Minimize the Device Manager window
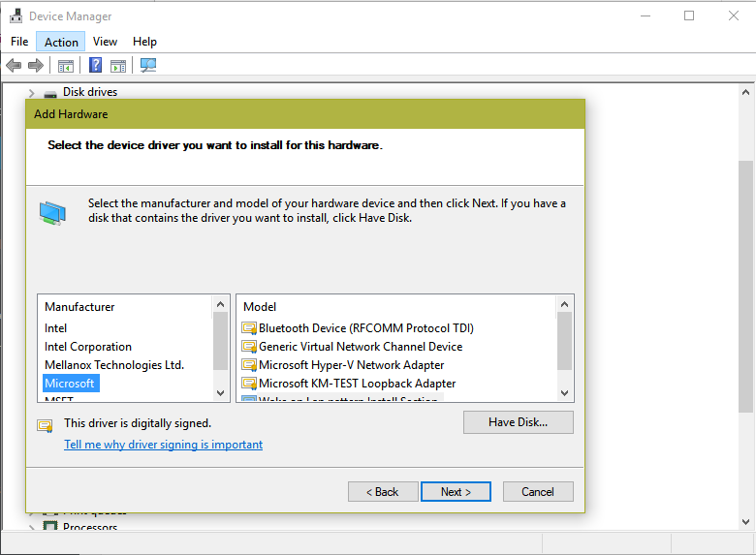Image resolution: width=756 pixels, height=555 pixels. click(x=646, y=15)
